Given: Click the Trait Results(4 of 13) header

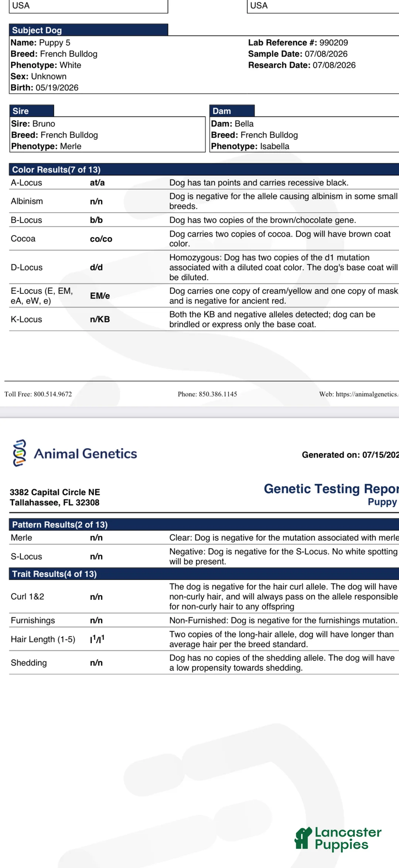Looking at the screenshot, I should pyautogui.click(x=204, y=574).
